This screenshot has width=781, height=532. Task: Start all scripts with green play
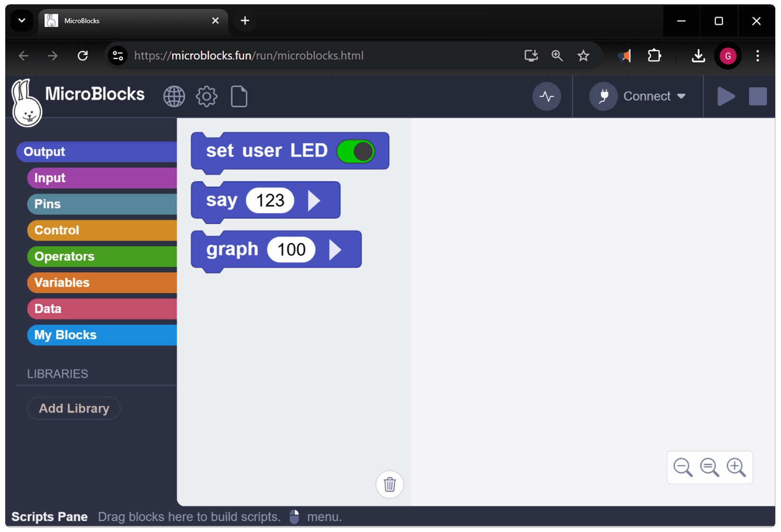point(726,96)
